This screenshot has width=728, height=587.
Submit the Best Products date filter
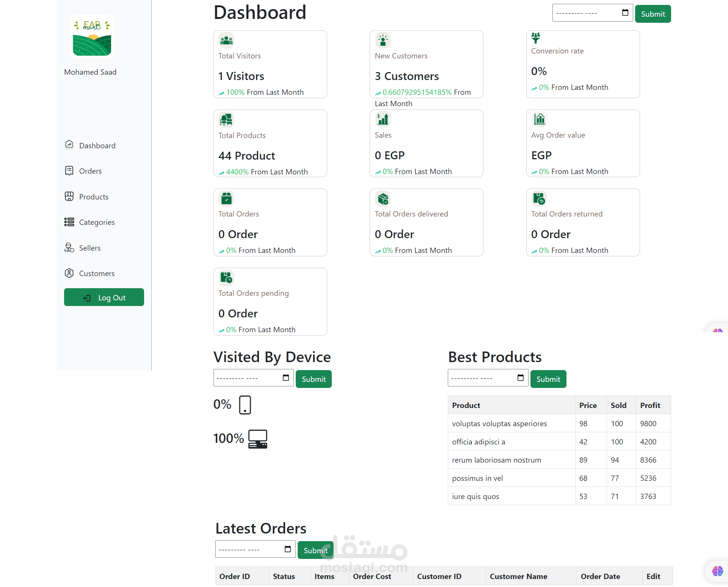coord(548,379)
